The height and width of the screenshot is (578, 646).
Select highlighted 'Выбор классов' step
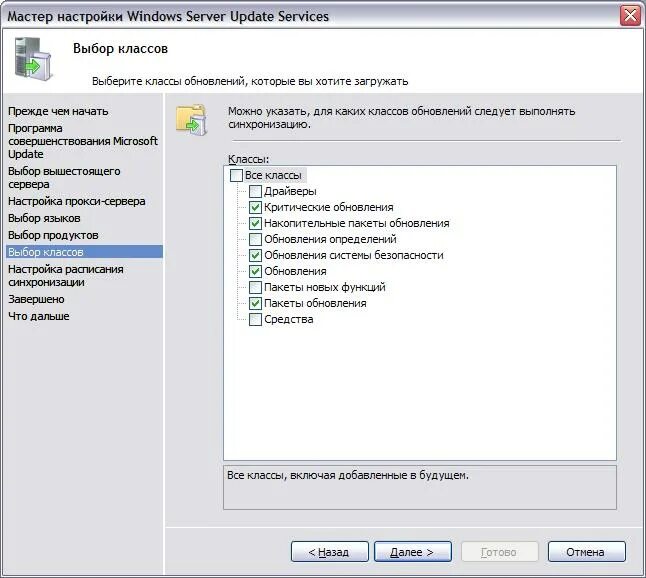coord(84,252)
